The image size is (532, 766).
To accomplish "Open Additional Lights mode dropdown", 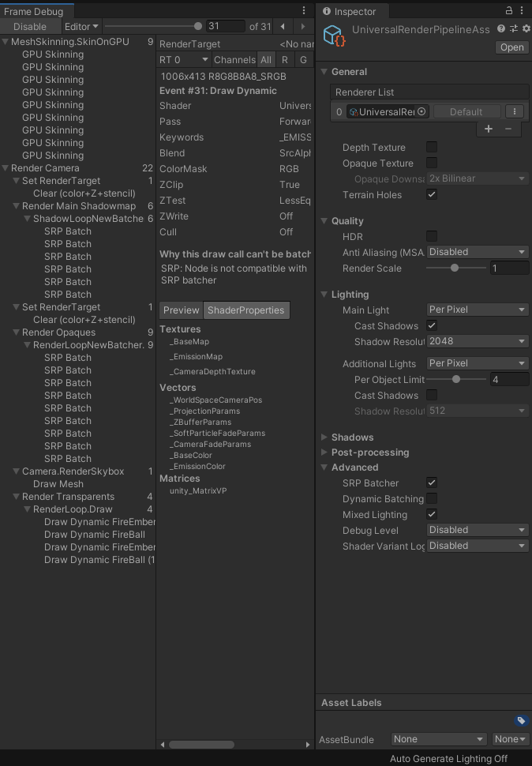I will click(478, 363).
